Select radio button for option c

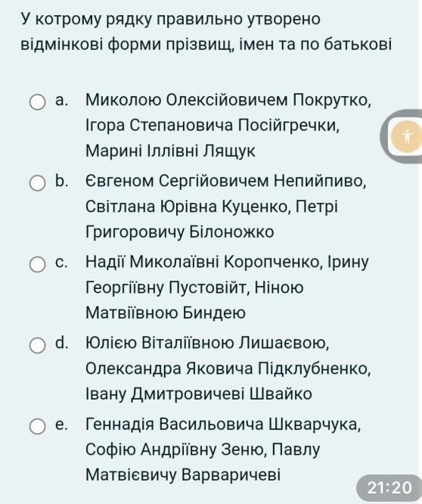tap(37, 264)
